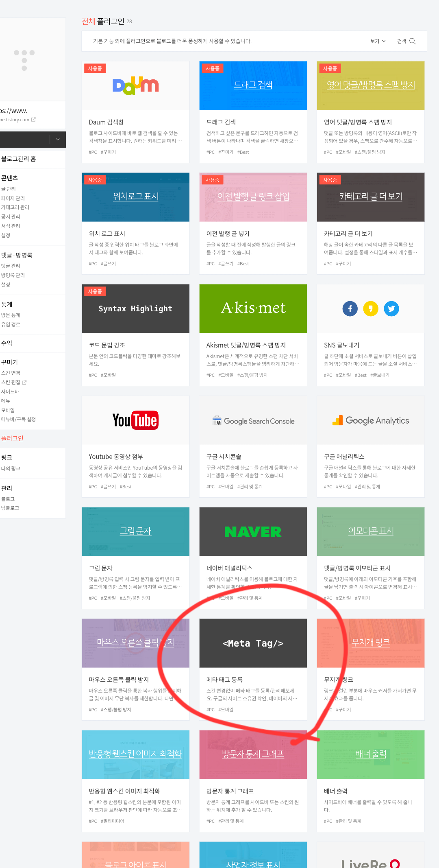Click the 영어 댓글/방명록 스팸 방지 banner

(x=371, y=85)
